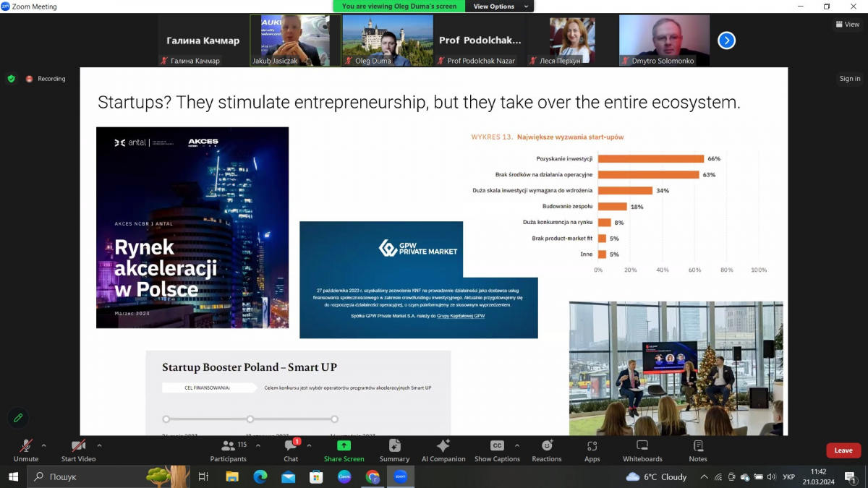
Task: Expand audio options arrow beside Unmute
Action: [x=43, y=445]
